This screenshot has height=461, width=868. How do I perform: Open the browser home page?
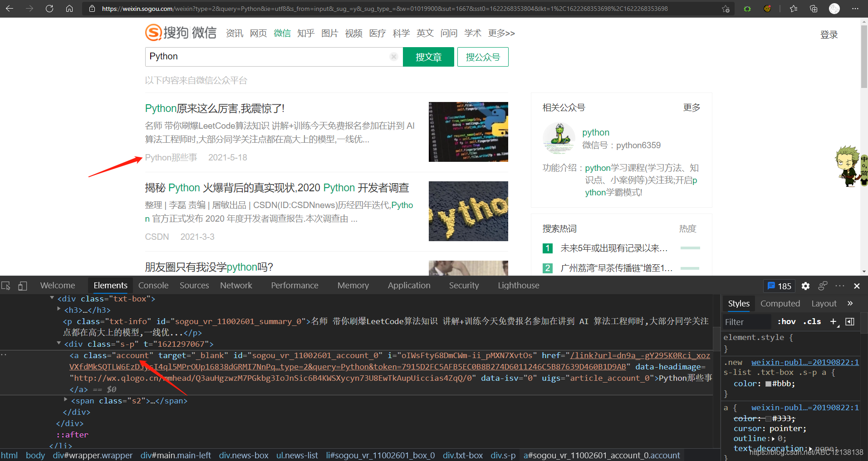pos(69,9)
